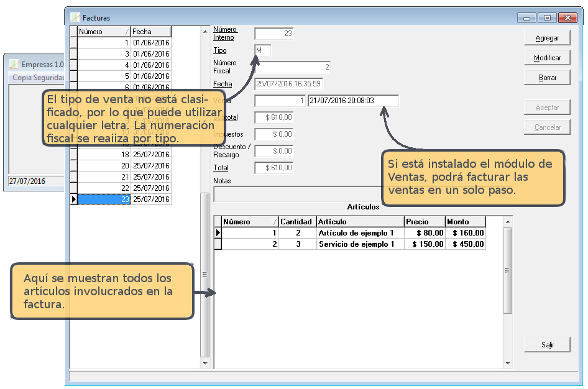The height and width of the screenshot is (389, 588).
Task: Click the underlined Total label
Action: click(x=221, y=168)
